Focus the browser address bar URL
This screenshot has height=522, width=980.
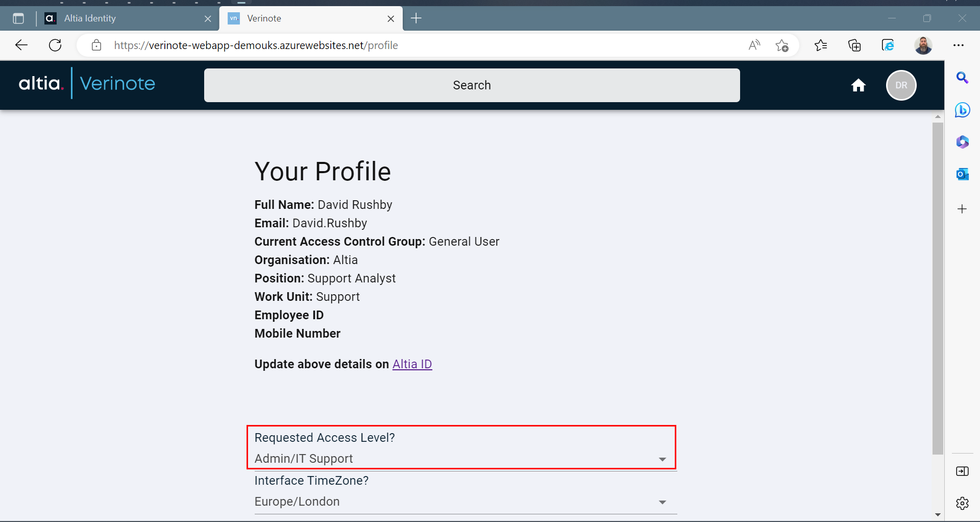point(256,45)
